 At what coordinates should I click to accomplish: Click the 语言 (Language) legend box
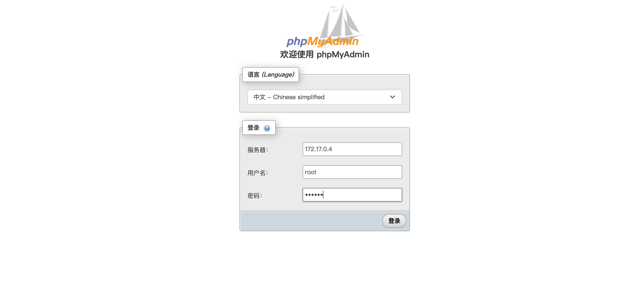(270, 75)
